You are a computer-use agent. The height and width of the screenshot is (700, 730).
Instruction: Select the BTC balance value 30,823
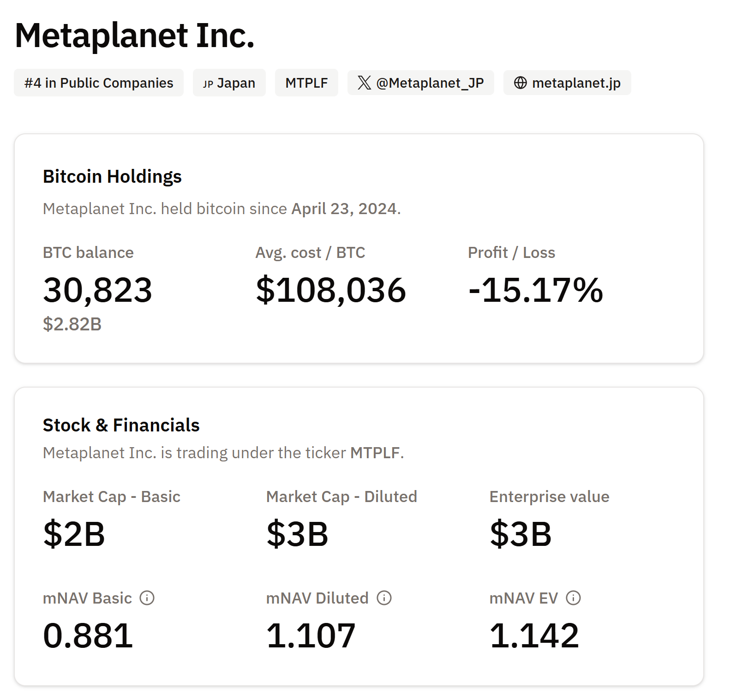click(x=97, y=290)
